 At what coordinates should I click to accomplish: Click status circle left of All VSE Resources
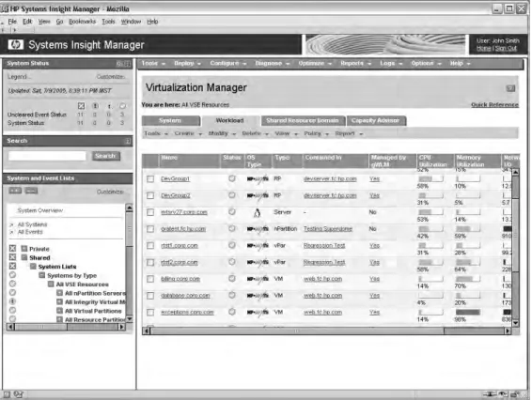(12, 284)
